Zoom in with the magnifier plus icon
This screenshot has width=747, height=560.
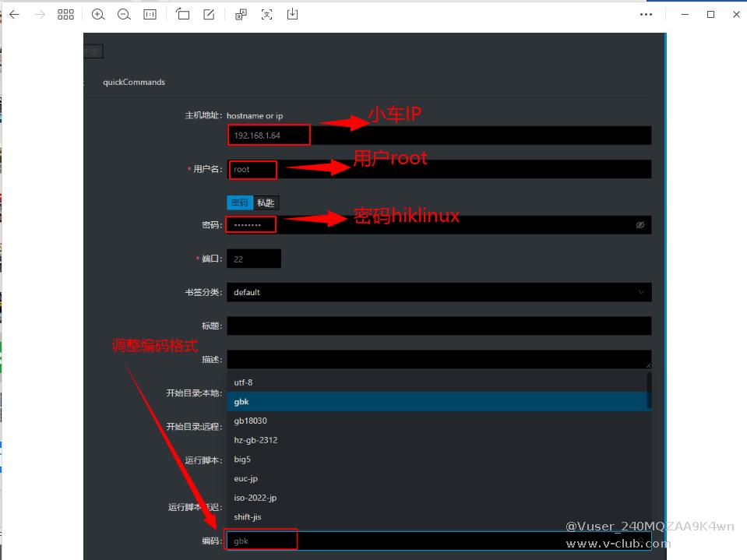click(98, 14)
